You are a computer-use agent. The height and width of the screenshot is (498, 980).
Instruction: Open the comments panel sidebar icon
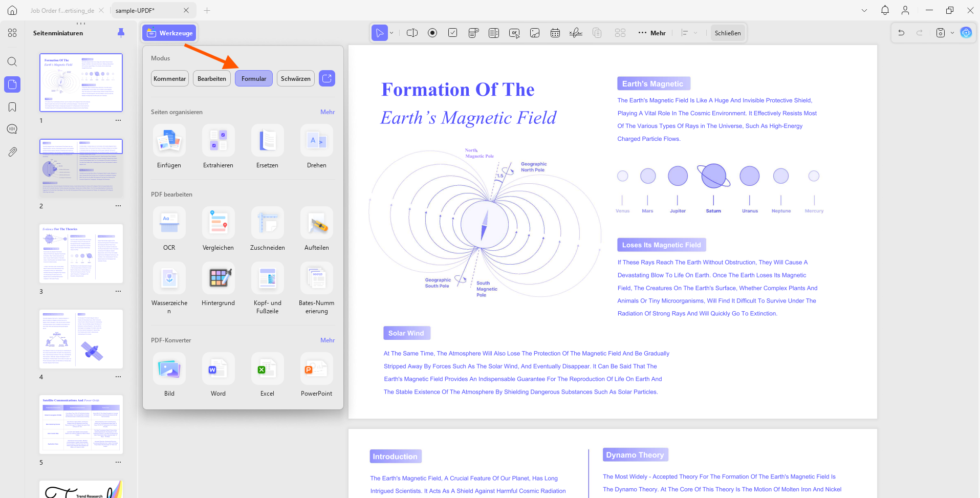12,129
